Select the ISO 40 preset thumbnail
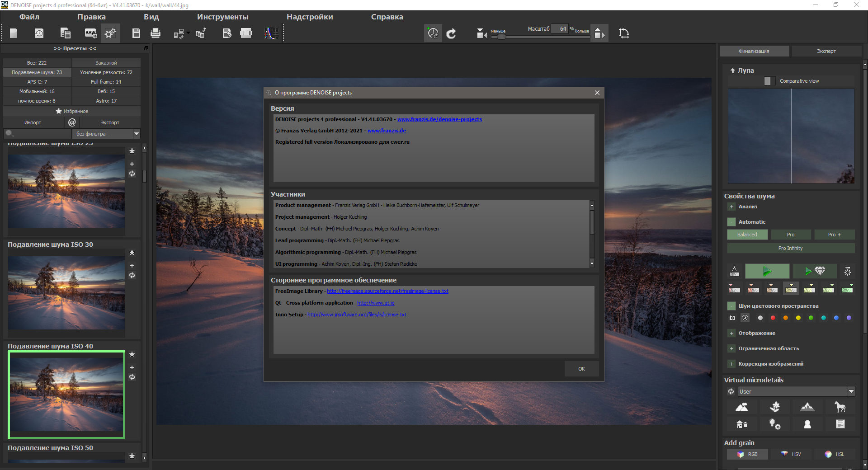The image size is (868, 470). tap(66, 395)
